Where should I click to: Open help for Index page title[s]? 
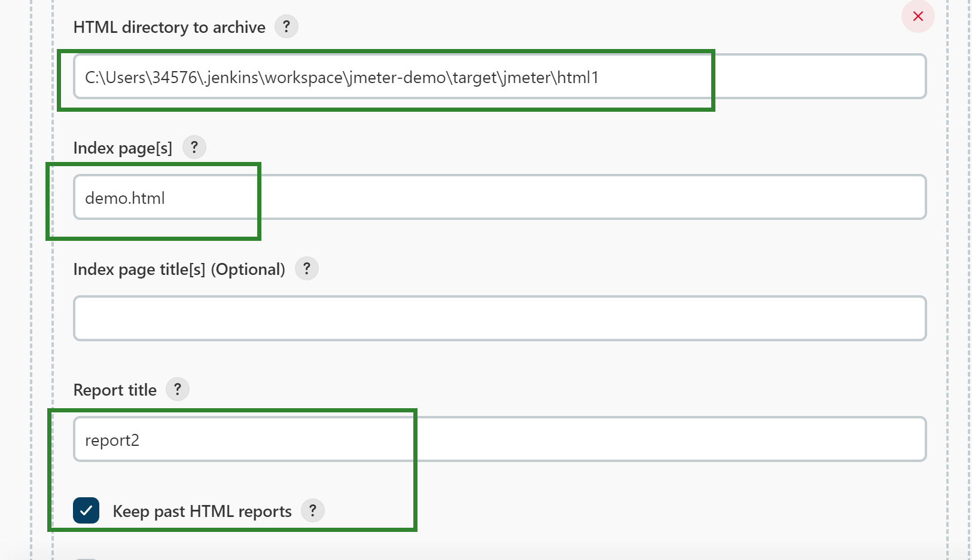pyautogui.click(x=307, y=269)
